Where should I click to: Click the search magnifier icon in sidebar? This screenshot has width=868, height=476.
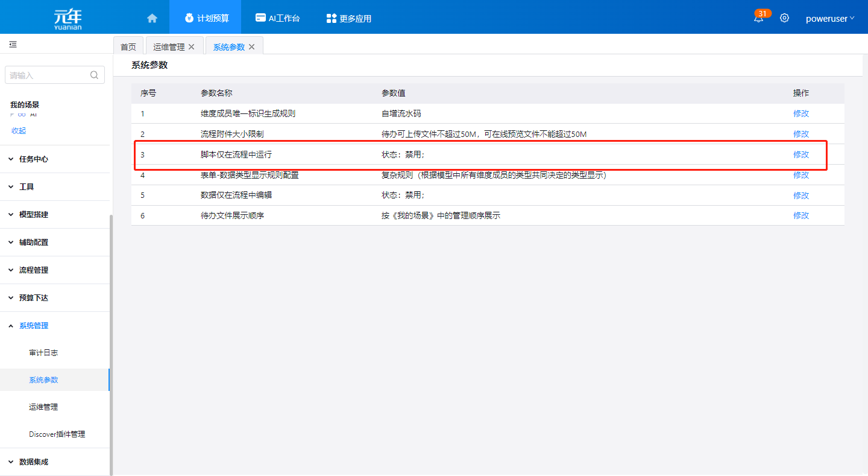(x=94, y=75)
